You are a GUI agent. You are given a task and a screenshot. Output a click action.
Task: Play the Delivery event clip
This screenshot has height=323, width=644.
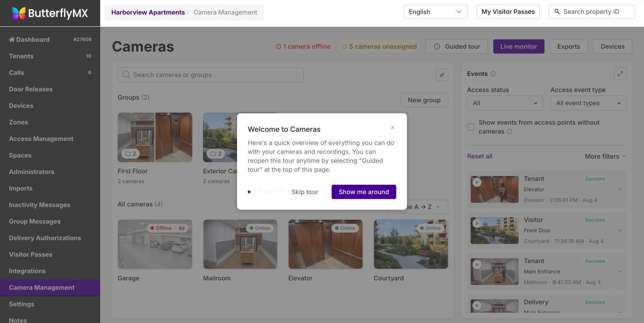tap(477, 306)
